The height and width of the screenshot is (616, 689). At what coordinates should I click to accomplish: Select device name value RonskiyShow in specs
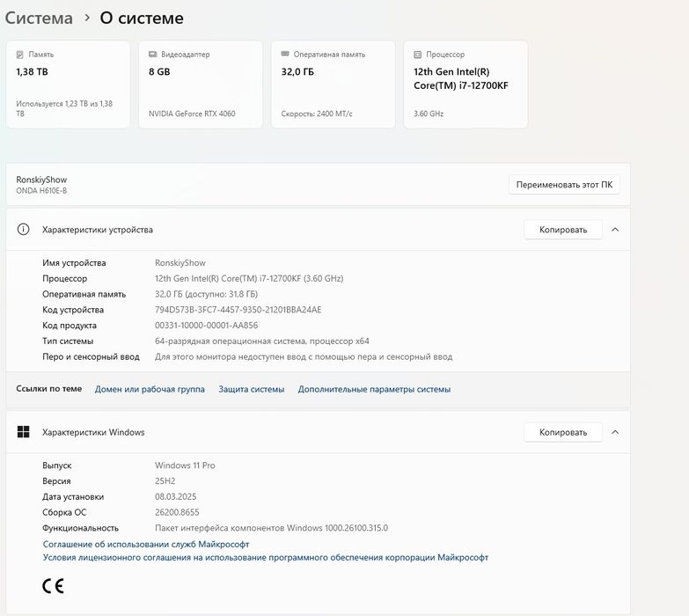(x=180, y=263)
